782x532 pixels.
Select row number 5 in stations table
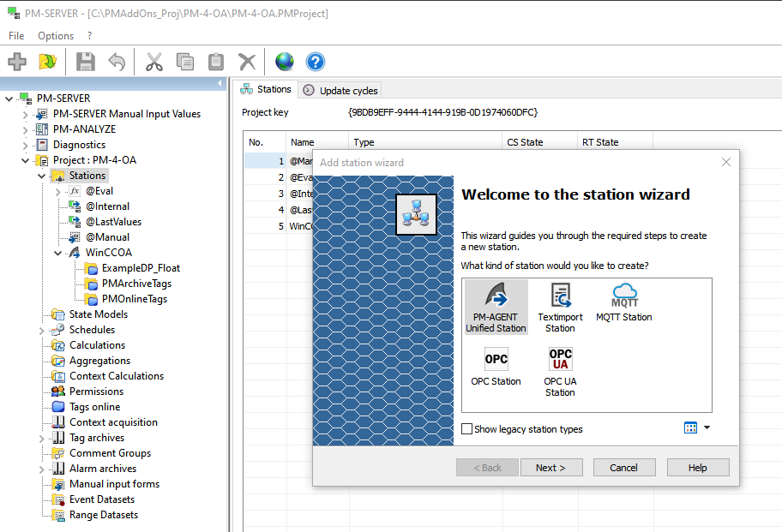click(281, 226)
